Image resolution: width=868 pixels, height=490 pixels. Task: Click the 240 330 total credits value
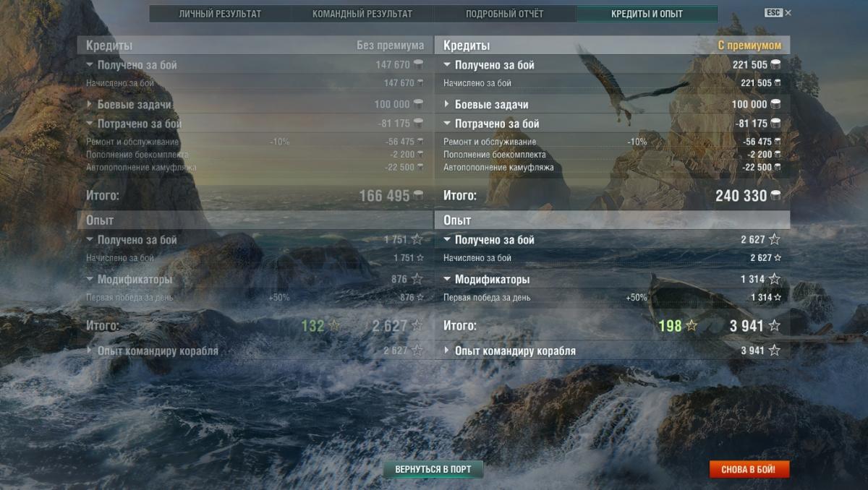pyautogui.click(x=741, y=196)
